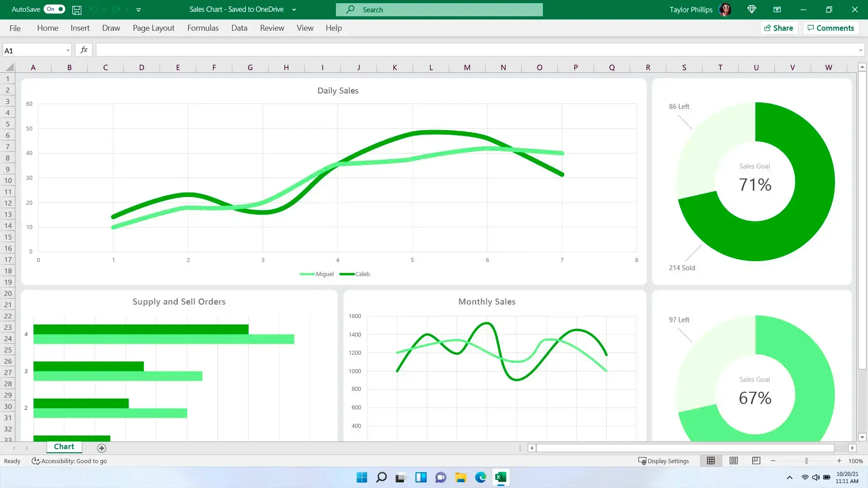Screen dimensions: 868x488
Task: Click the Page Break Preview icon
Action: tap(756, 460)
